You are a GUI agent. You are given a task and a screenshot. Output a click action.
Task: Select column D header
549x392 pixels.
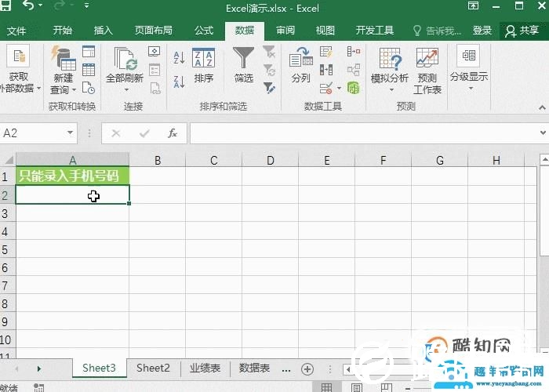(270, 160)
